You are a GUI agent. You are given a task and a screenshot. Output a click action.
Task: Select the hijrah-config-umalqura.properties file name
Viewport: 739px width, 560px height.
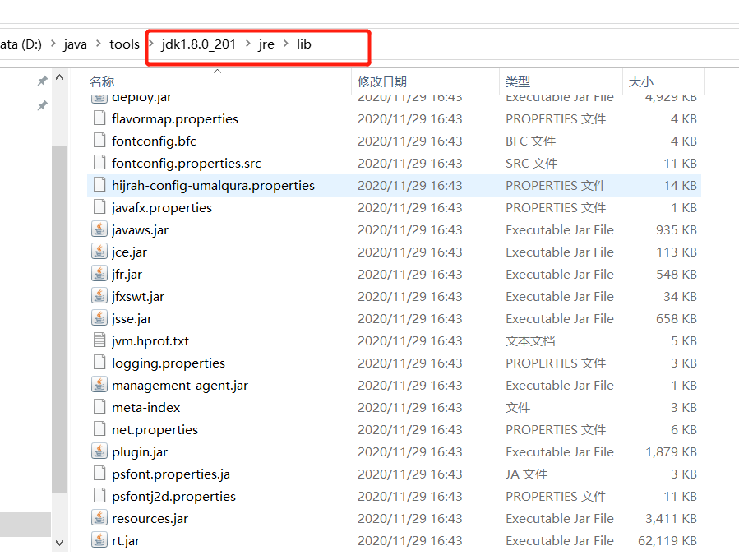point(213,185)
